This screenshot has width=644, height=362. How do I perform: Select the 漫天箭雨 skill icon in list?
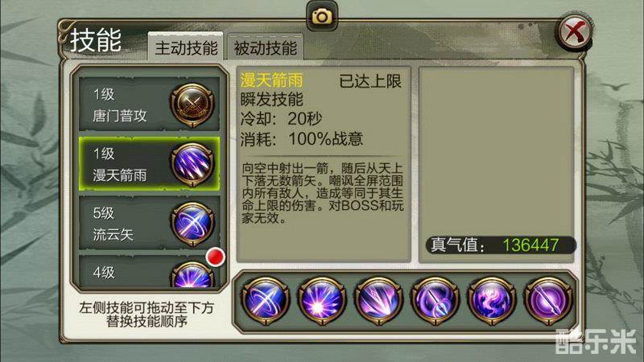coord(192,165)
